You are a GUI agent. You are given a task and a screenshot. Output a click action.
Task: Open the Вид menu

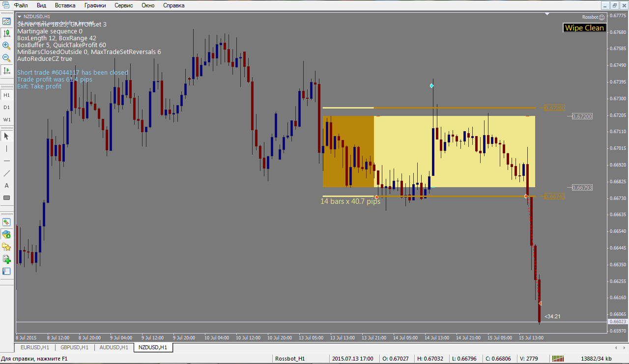point(41,5)
